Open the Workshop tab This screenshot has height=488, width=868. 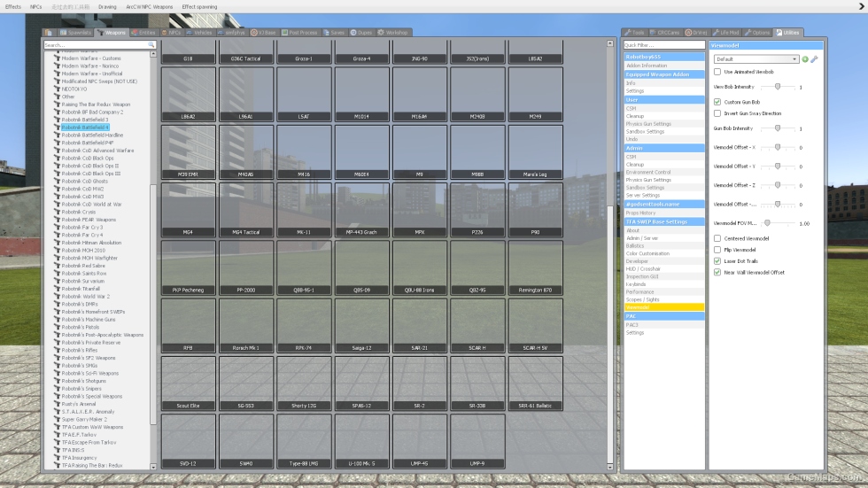click(392, 33)
